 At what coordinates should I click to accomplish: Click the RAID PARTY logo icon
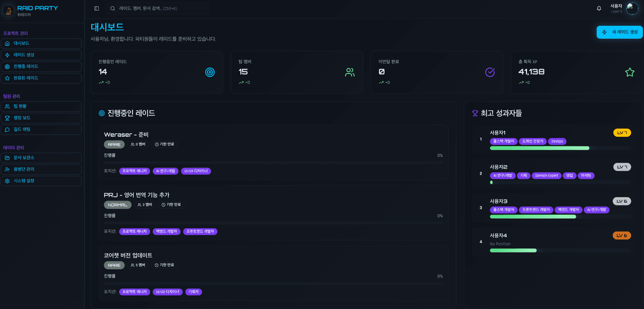point(9,11)
